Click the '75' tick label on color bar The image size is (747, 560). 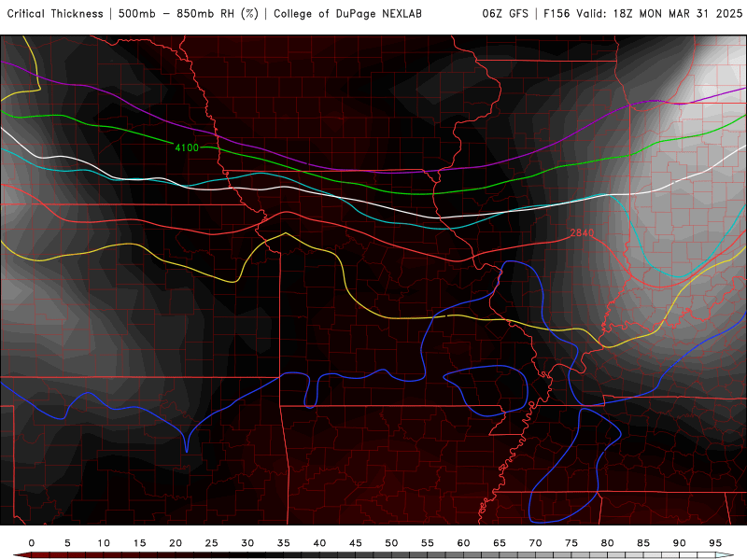tap(571, 543)
